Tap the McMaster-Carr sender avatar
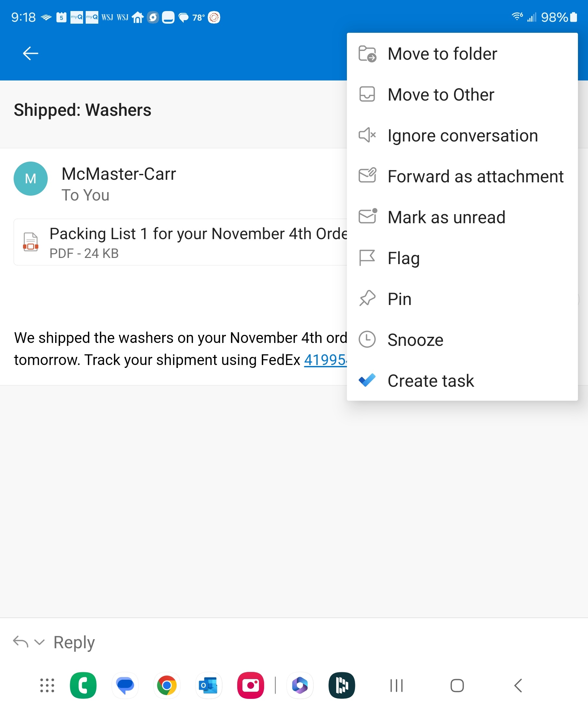The image size is (588, 706). tap(30, 178)
